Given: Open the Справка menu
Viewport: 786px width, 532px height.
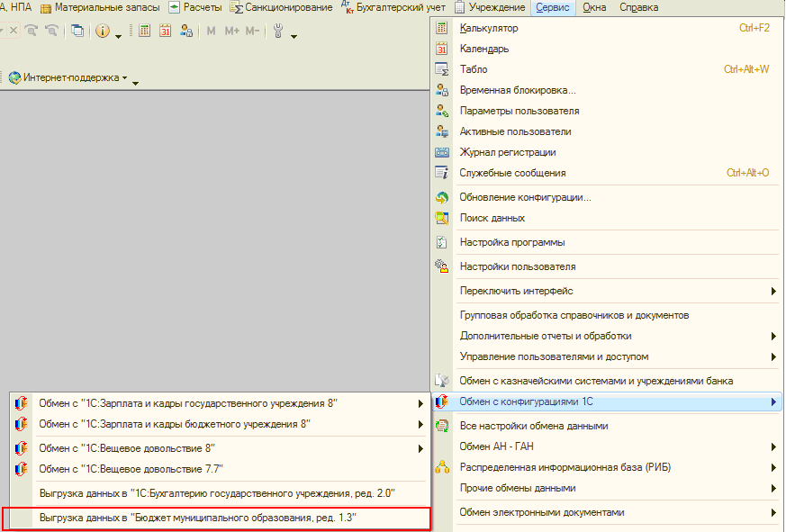Looking at the screenshot, I should (638, 7).
